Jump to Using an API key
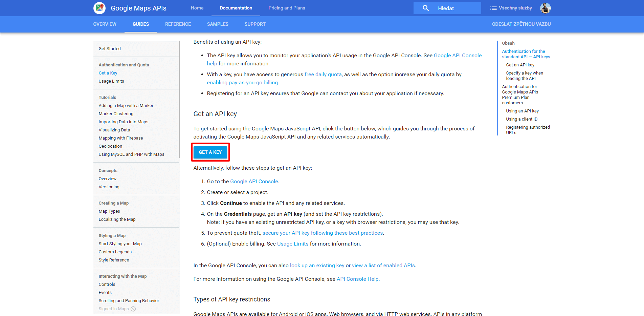 tap(522, 111)
